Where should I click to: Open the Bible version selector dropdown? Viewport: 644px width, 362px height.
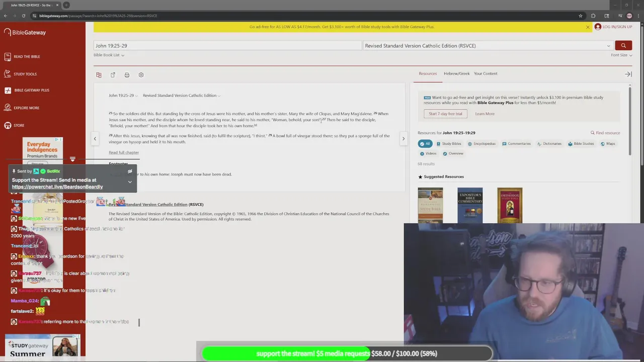[x=488, y=46]
